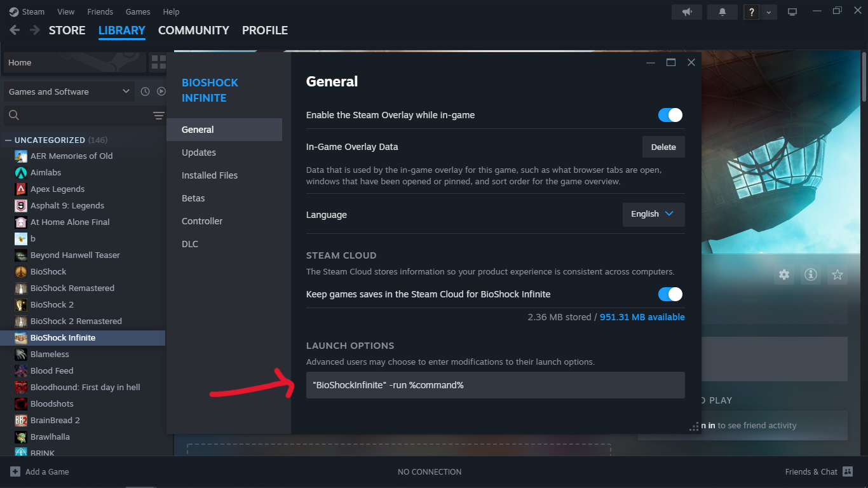868x488 pixels.
Task: Click the ready-to-play filter icon
Action: click(x=161, y=91)
